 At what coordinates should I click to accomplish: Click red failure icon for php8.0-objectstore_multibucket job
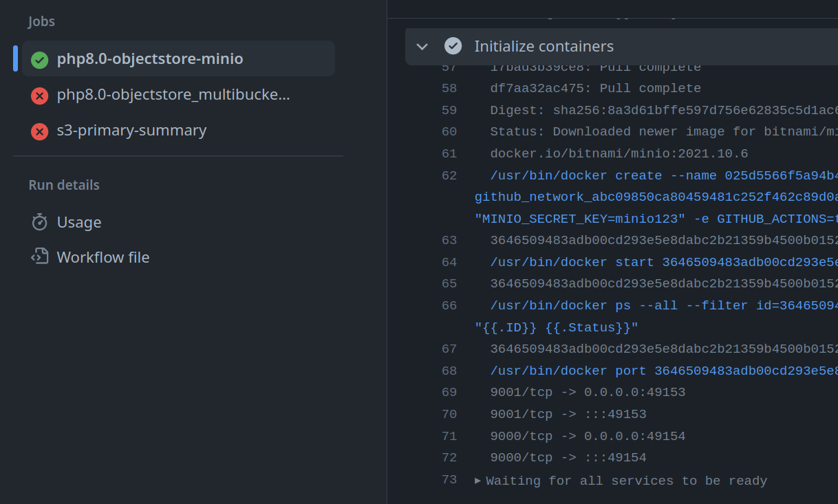tap(40, 96)
